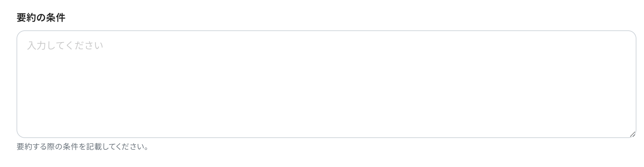Viewport: 644px width, 167px height.
Task: Click the helper text 要約する際の条件を記載してください
Action: pos(83,147)
